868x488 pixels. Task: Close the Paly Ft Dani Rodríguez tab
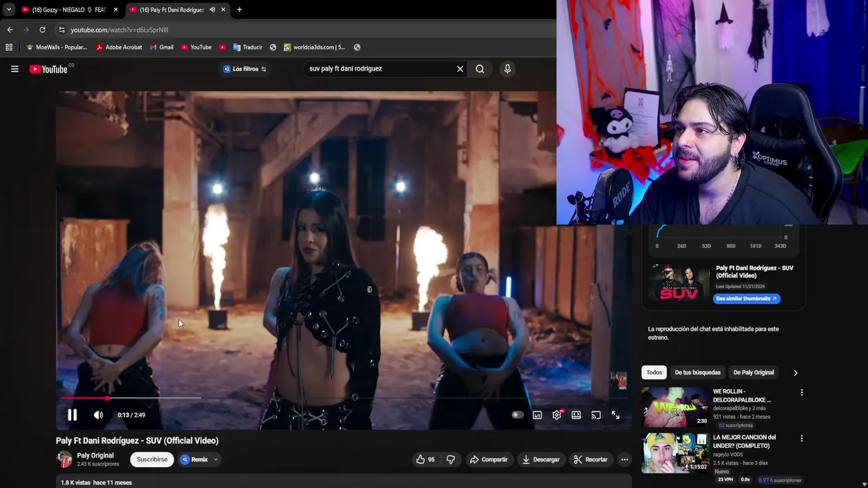pyautogui.click(x=223, y=9)
